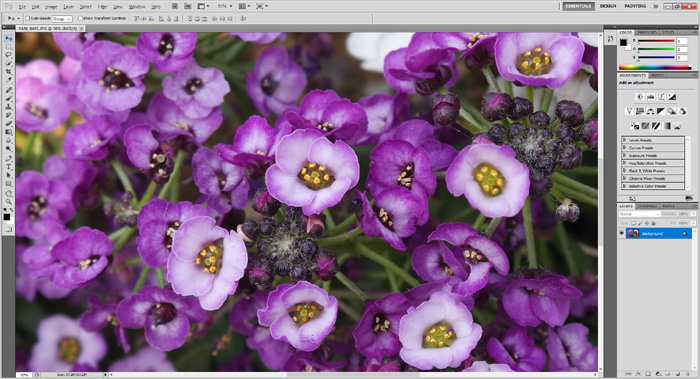The width and height of the screenshot is (700, 379).
Task: Select the History Brush tool
Action: (8, 115)
